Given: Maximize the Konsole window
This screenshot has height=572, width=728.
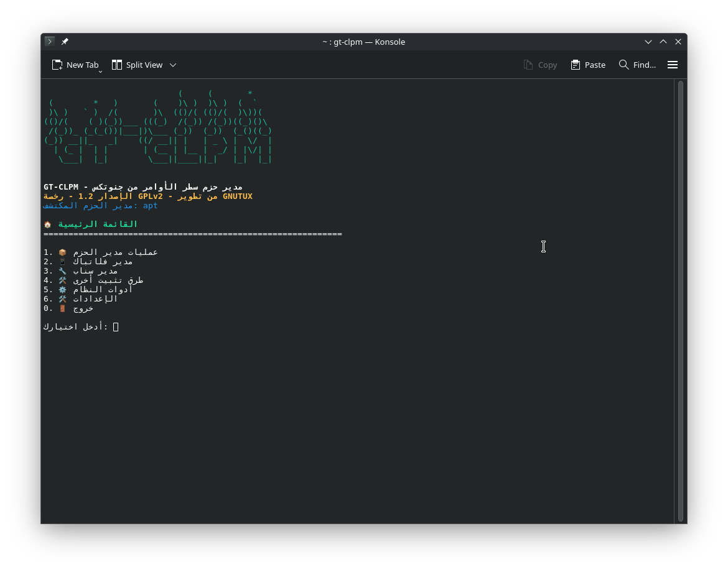Looking at the screenshot, I should [x=663, y=42].
